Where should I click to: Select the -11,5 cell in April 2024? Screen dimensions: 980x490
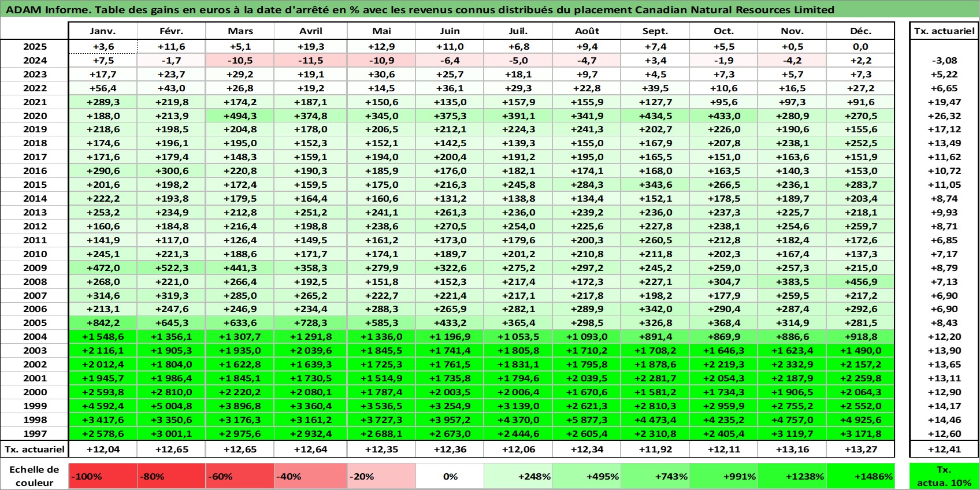click(310, 61)
